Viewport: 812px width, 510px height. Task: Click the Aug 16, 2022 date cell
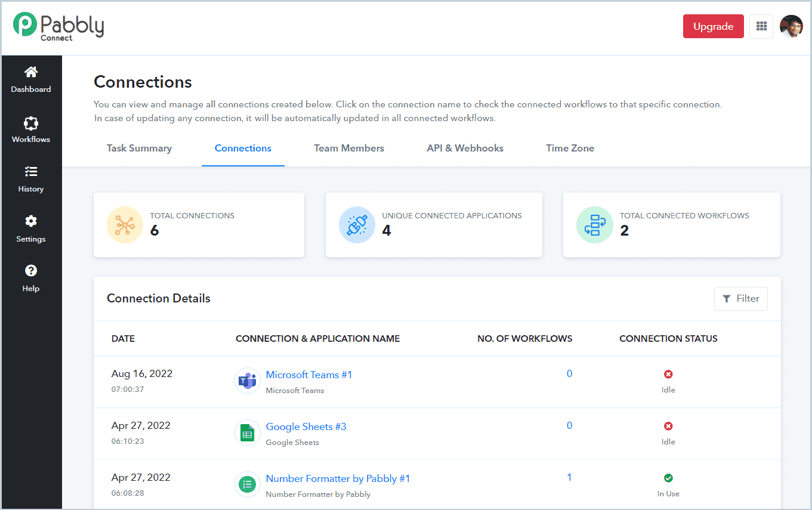142,374
